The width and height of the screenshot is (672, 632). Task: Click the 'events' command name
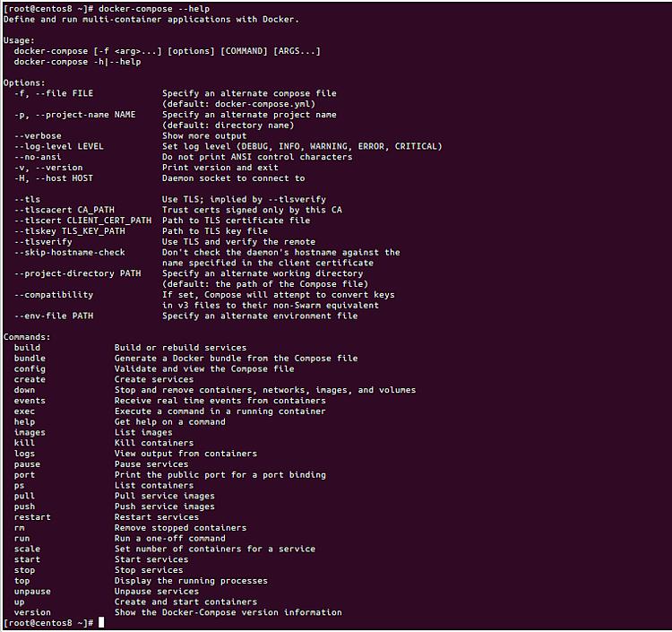30,401
